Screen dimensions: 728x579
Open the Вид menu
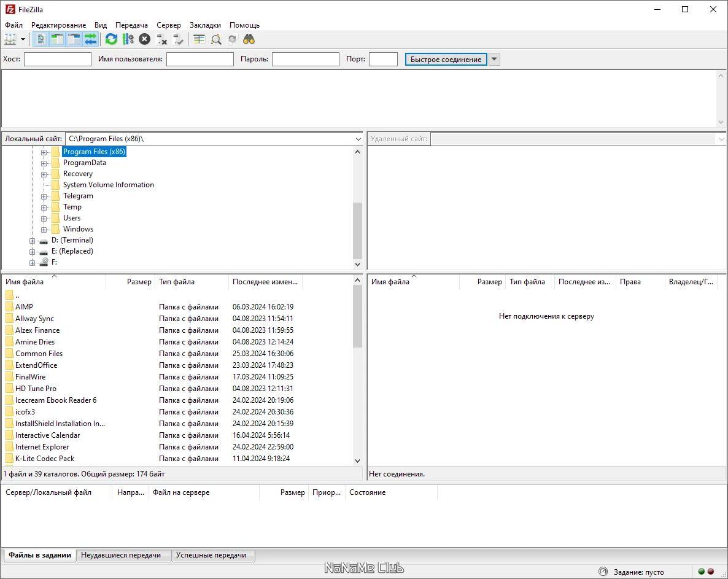point(100,25)
